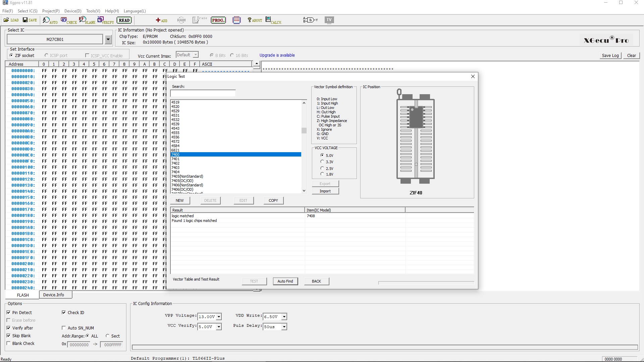Click the logic gate test toolbar icon

coord(310,20)
